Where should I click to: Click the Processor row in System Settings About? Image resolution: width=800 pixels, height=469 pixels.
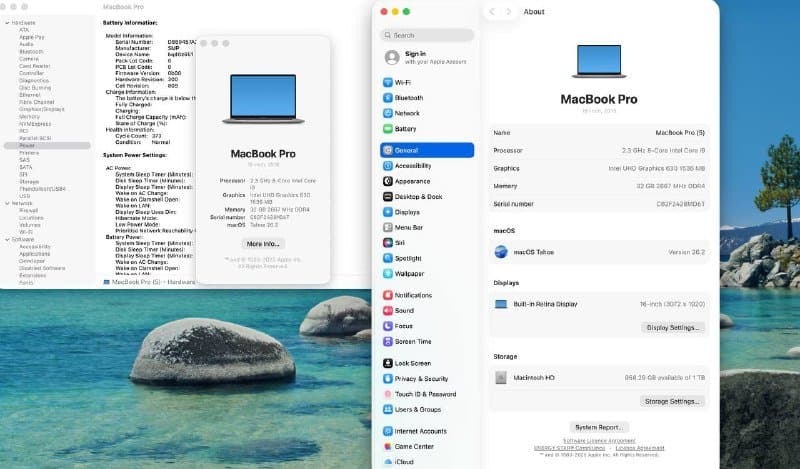[599, 151]
